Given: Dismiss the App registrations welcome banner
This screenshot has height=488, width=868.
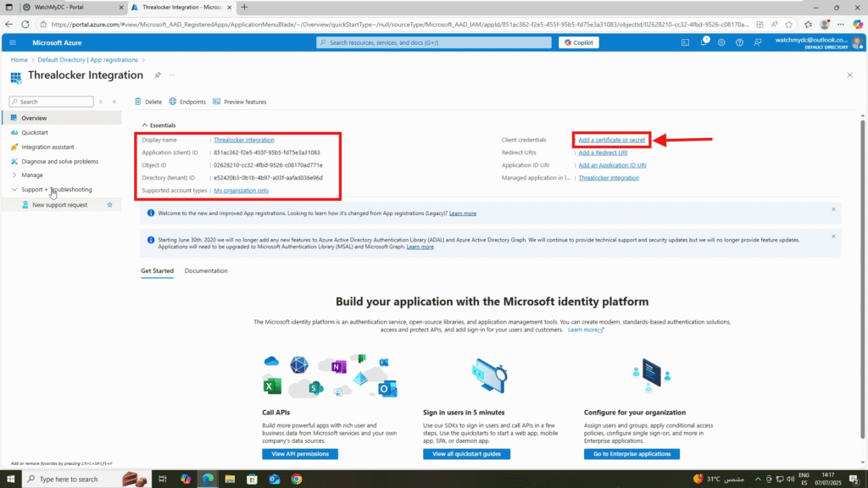Looking at the screenshot, I should (x=833, y=210).
